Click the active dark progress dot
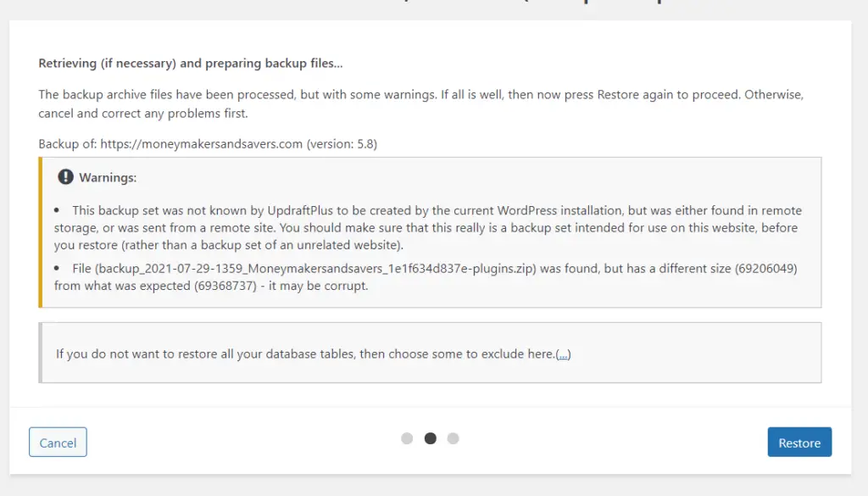 point(430,438)
